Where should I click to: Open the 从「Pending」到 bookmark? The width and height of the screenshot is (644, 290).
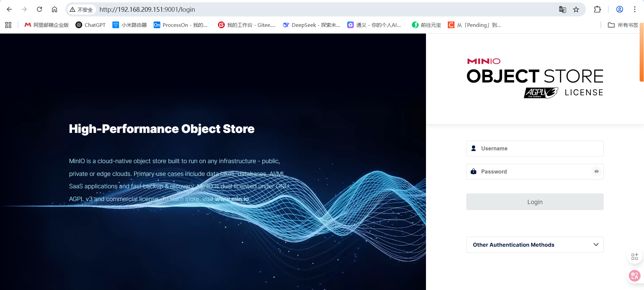(x=474, y=25)
